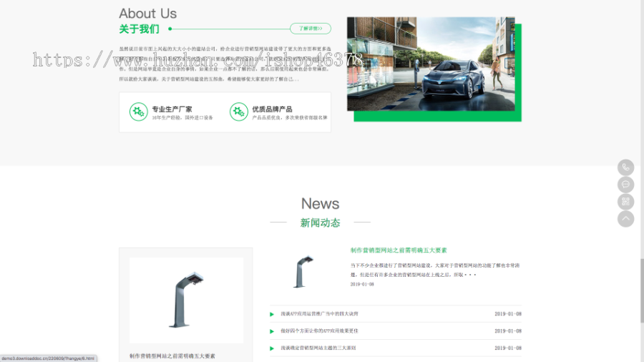Click the 了解详情>> button
The image size is (644, 362).
tap(311, 29)
